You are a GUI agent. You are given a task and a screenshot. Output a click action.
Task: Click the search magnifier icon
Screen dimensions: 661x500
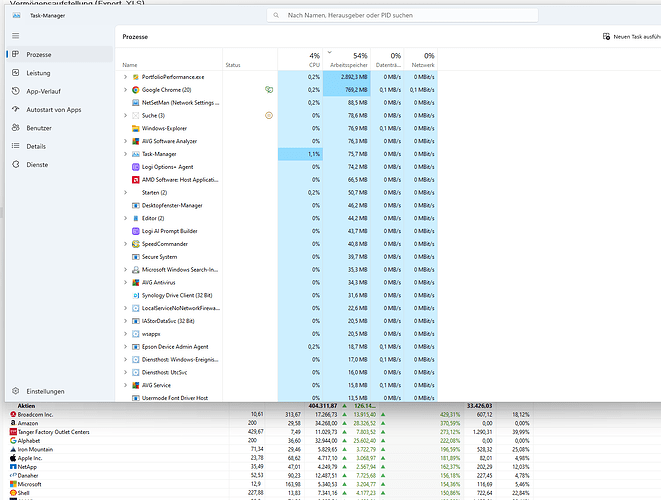(276, 15)
